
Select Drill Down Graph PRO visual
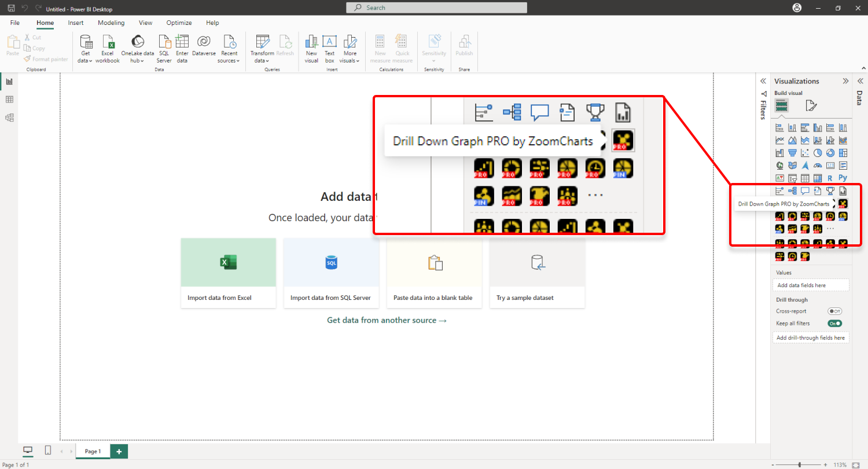click(843, 204)
